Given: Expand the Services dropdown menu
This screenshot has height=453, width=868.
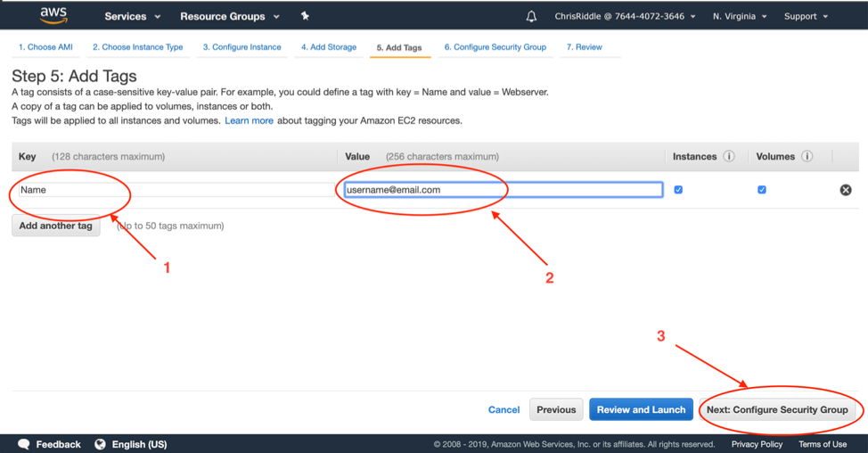Looking at the screenshot, I should point(132,16).
